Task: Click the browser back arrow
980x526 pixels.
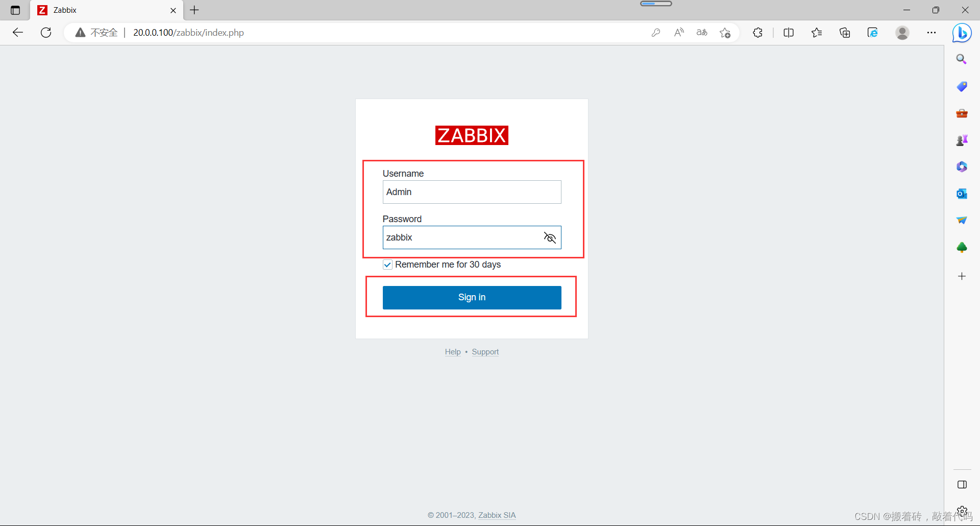Action: [18, 33]
